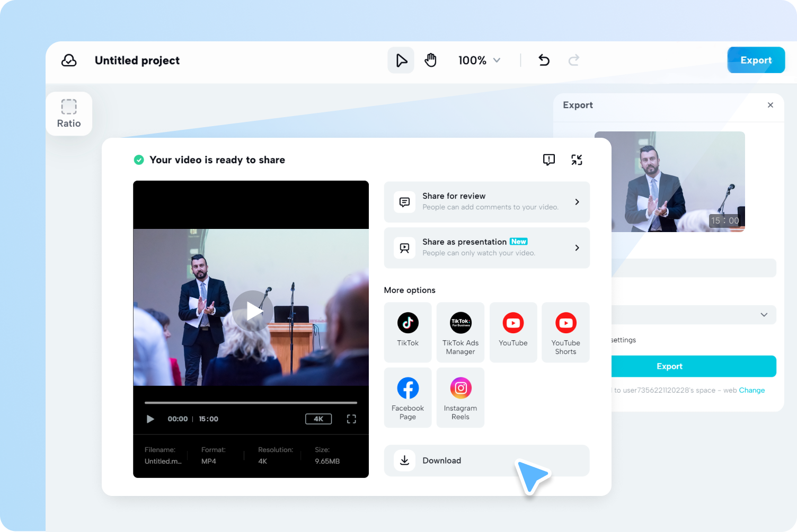Collapse the share dialog with shrink icon
The image size is (797, 532).
577,159
